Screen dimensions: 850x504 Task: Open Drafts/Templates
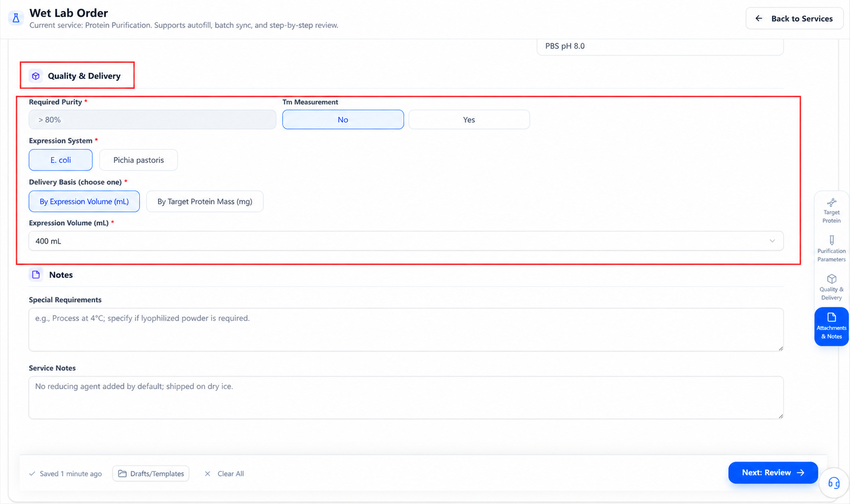151,474
